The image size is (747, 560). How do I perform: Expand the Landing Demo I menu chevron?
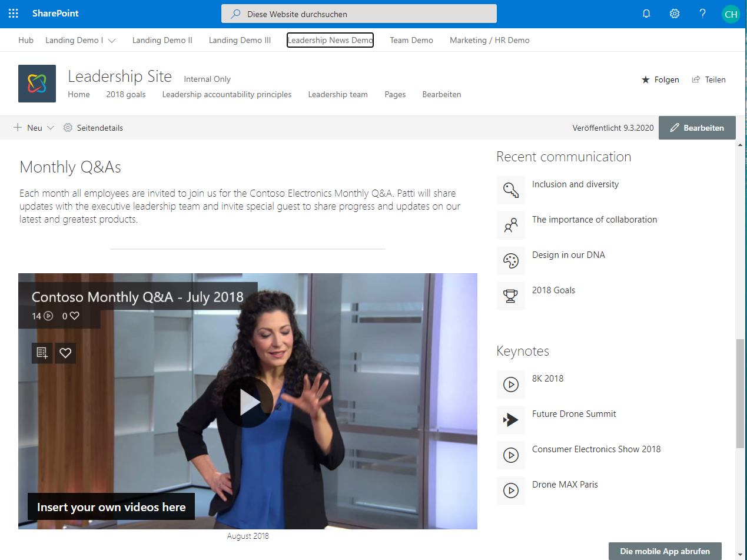[112, 41]
